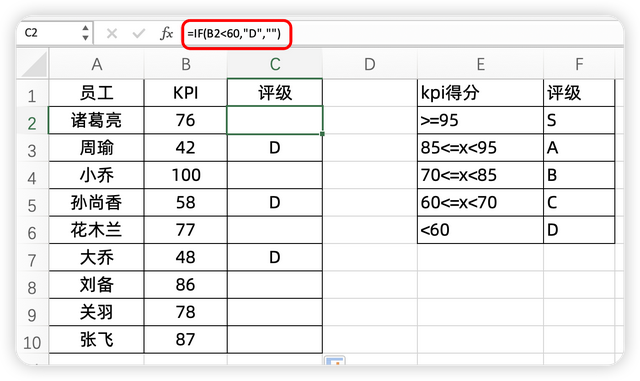Select column D header

pyautogui.click(x=370, y=64)
